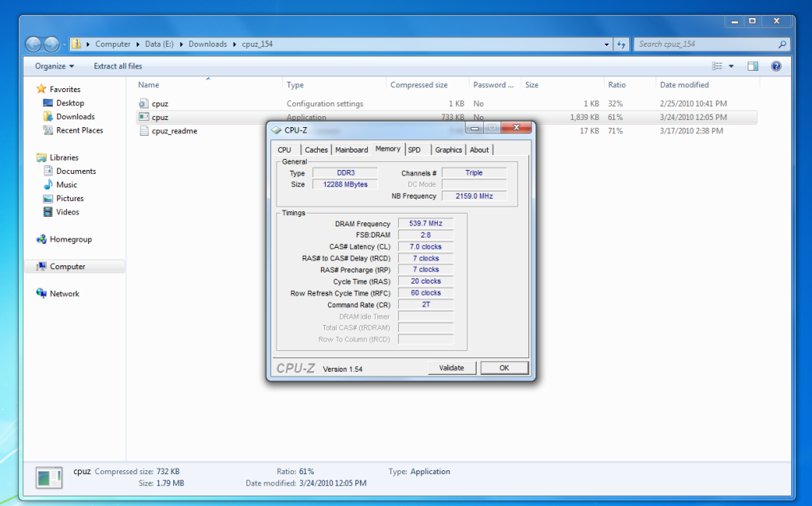Click the 539.7 MHz DRAM Frequency value
Image resolution: width=812 pixels, height=506 pixels.
pyautogui.click(x=426, y=223)
